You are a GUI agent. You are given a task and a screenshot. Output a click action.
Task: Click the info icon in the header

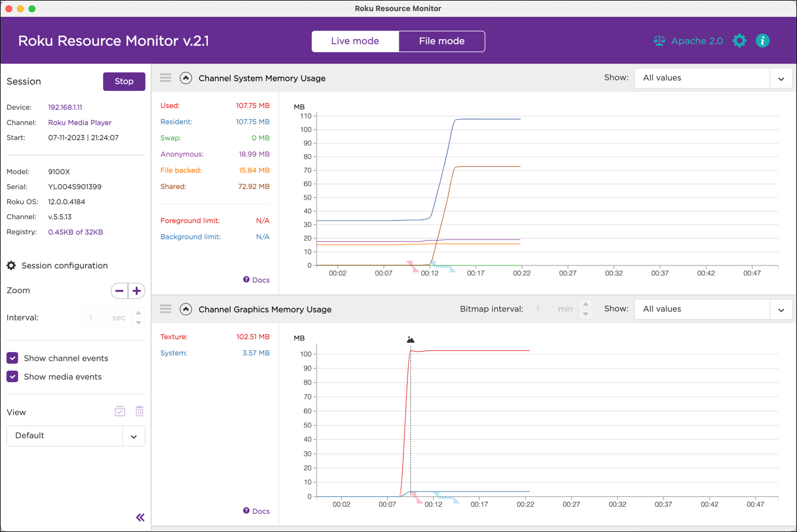(762, 41)
